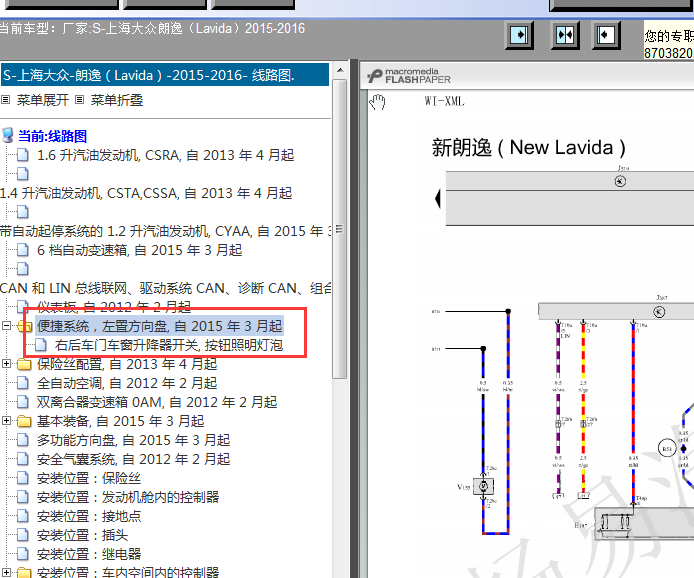This screenshot has height=578, width=694.
Task: Click page icon beside 右后车门车窗升降器开关
Action: [40, 345]
